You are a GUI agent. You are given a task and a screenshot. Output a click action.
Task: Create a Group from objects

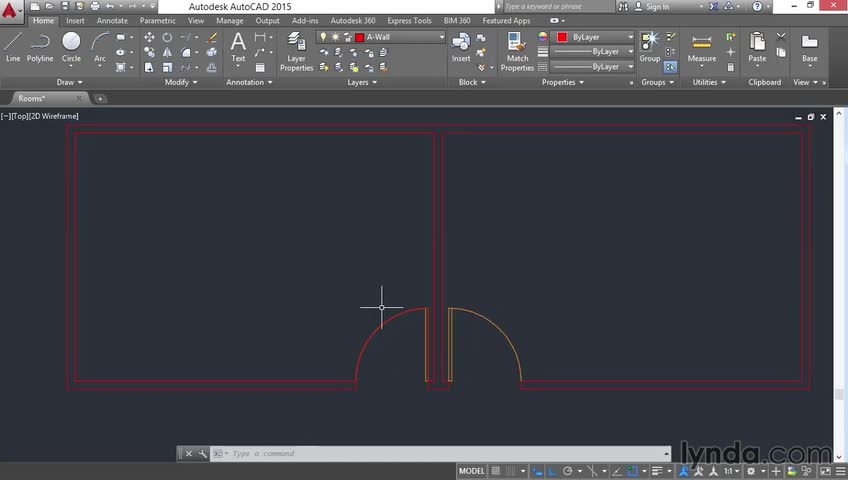click(x=650, y=46)
